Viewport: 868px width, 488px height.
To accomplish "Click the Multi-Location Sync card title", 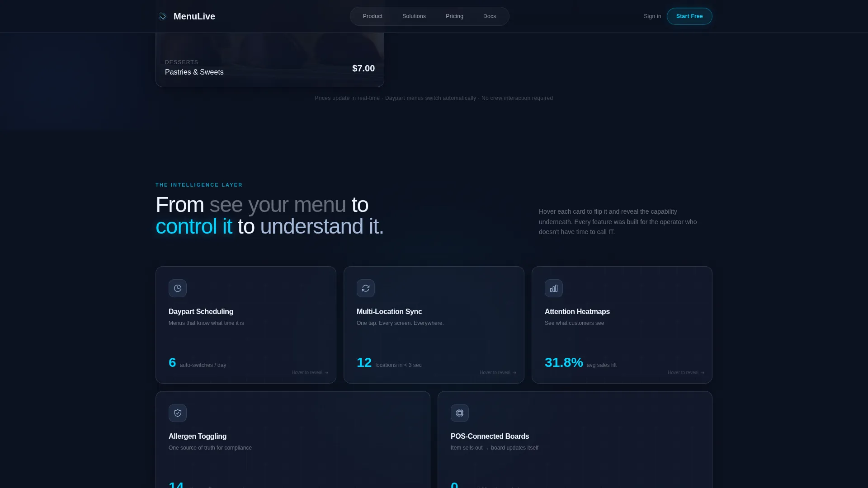I will point(389,311).
